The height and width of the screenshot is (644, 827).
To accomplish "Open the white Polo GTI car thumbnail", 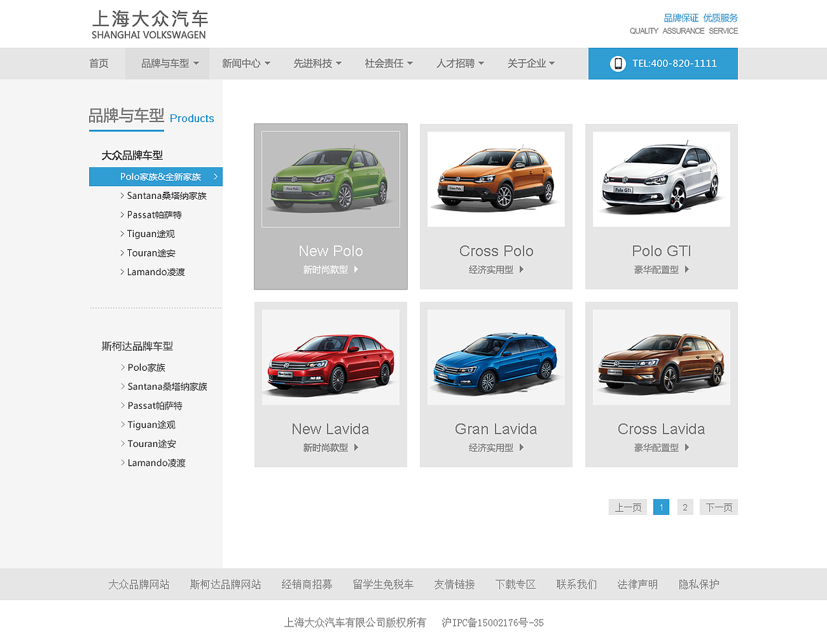I will pos(662,180).
